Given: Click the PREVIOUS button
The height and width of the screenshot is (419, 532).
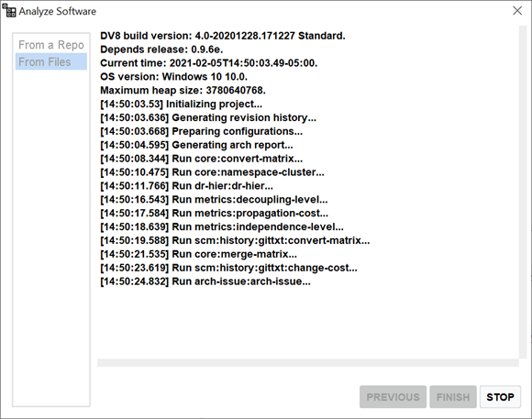Looking at the screenshot, I should (393, 397).
